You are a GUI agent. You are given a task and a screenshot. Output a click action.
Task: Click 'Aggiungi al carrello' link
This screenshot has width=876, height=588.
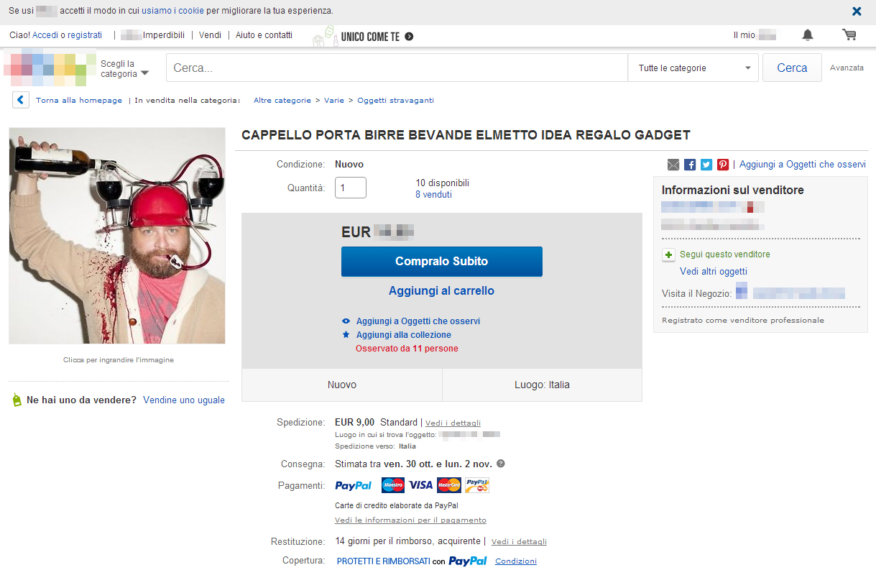(441, 291)
